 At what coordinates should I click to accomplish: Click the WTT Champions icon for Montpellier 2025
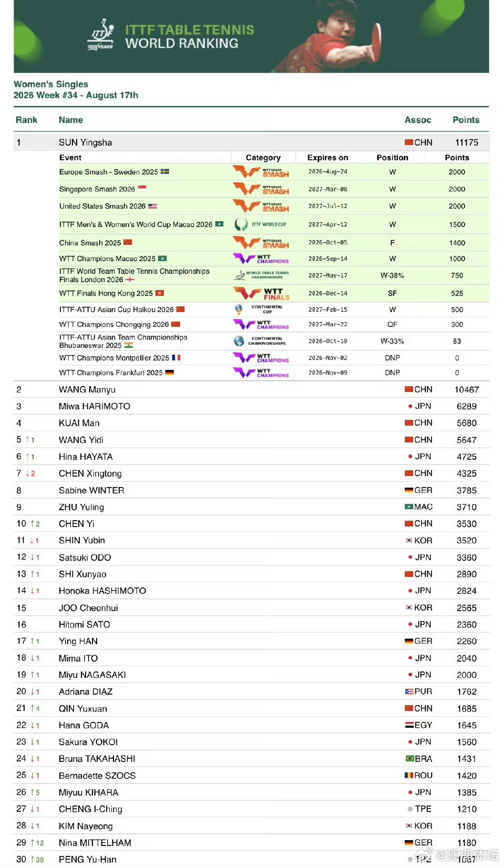261,358
